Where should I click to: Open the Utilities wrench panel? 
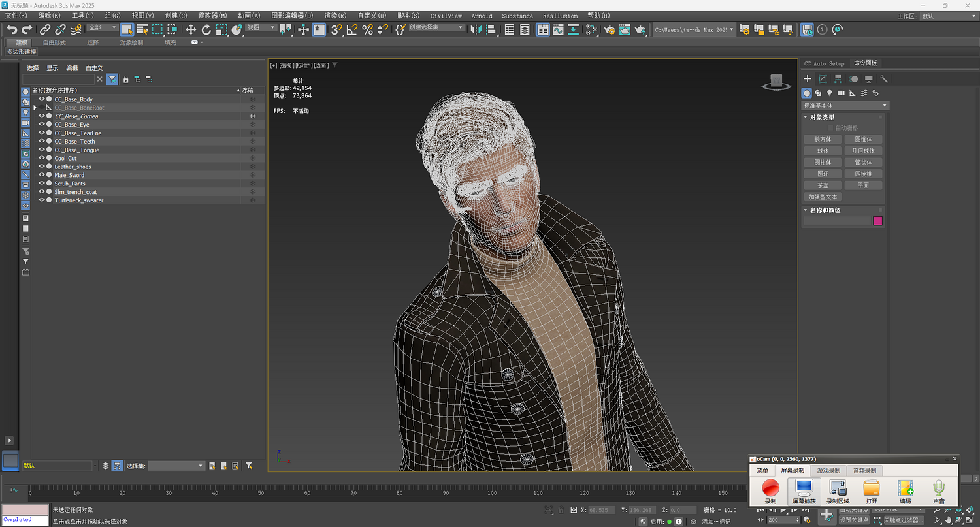[x=884, y=79]
